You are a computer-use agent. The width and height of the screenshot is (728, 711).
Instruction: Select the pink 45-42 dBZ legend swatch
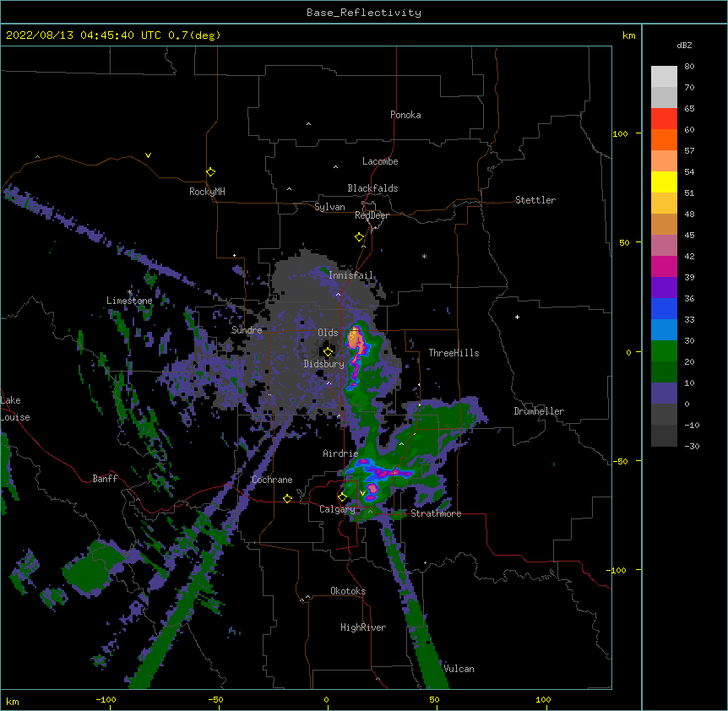pyautogui.click(x=664, y=245)
